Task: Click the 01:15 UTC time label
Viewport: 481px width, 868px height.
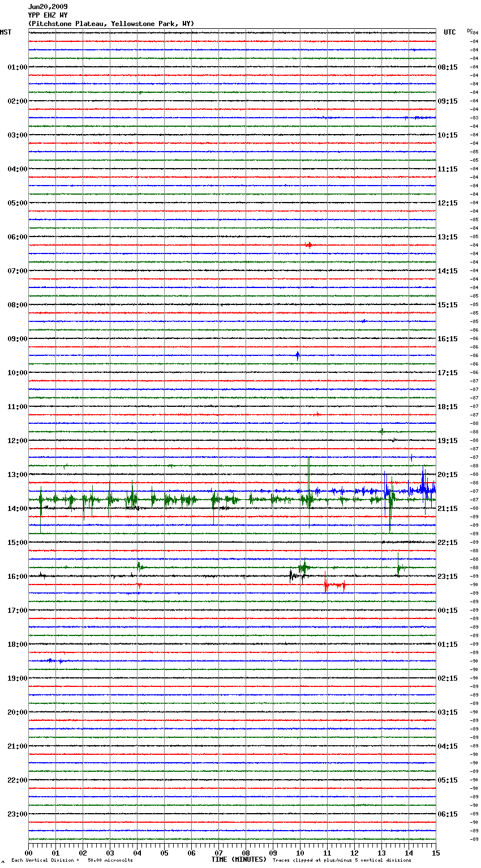Action: click(x=448, y=644)
